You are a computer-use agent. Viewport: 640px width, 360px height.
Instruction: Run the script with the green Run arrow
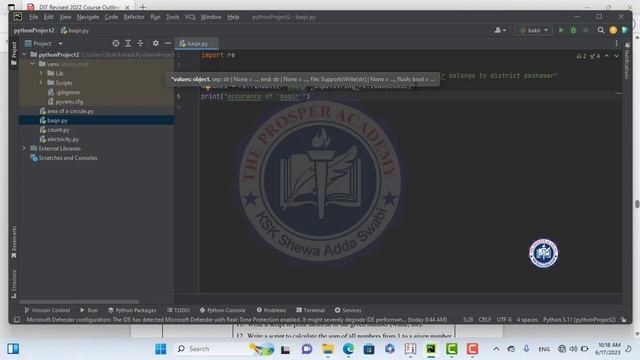click(x=561, y=30)
